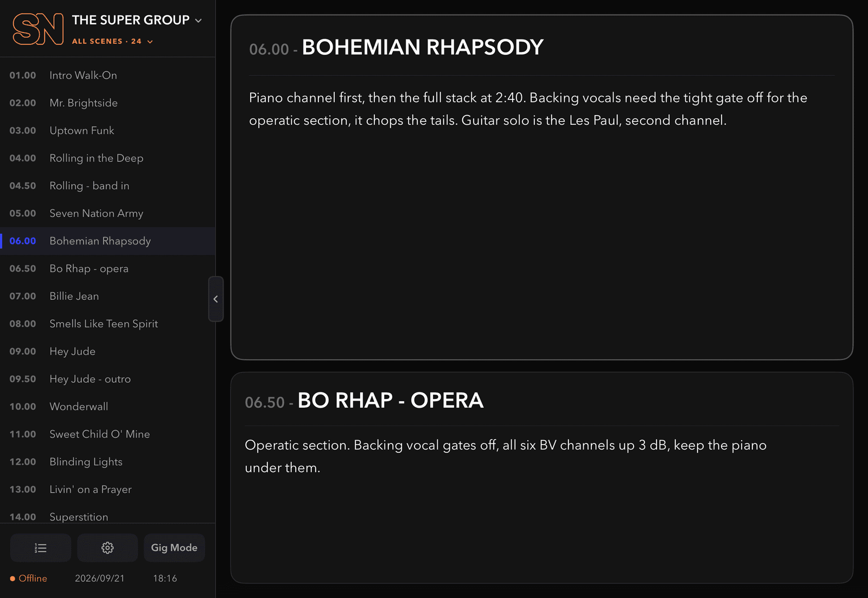868x598 pixels.
Task: Click the clock time 18:16
Action: point(165,578)
